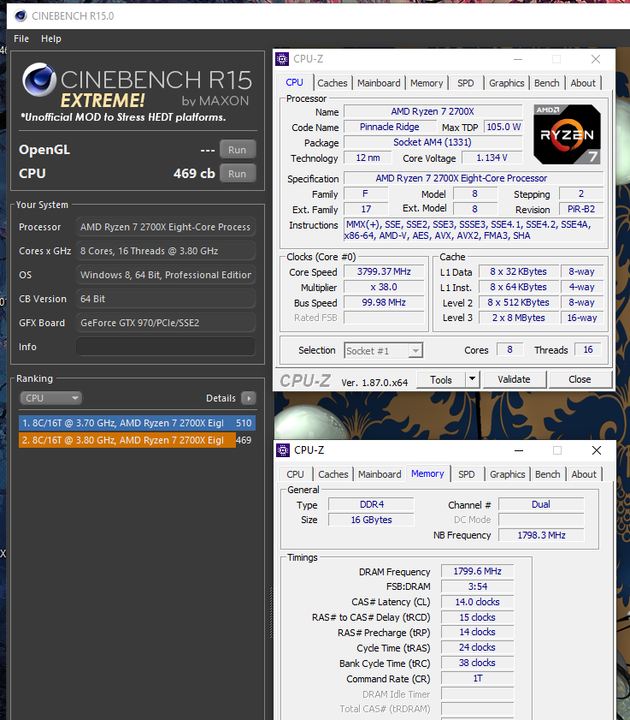Viewport: 630px width, 720px height.
Task: Open the CPU ranking dropdown
Action: [x=51, y=398]
